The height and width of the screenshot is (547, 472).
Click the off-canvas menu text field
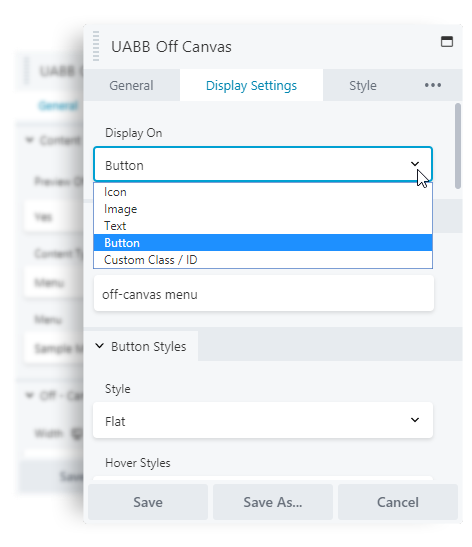(x=264, y=293)
